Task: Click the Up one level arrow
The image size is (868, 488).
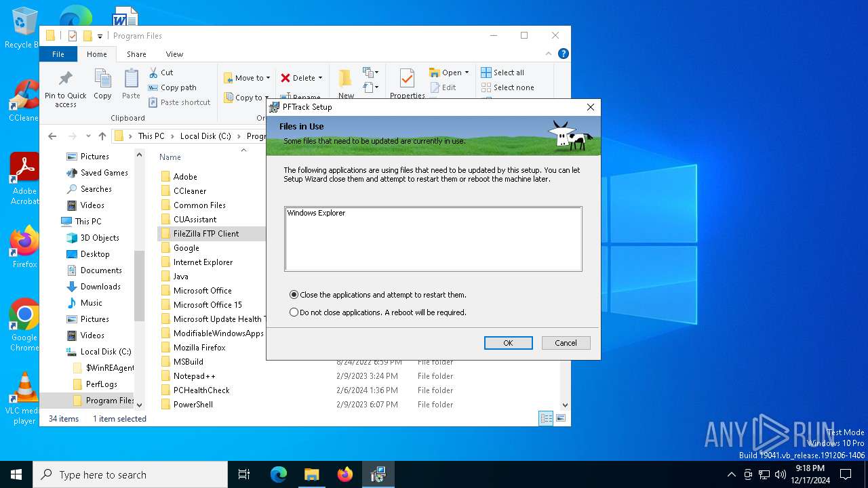Action: [x=102, y=136]
